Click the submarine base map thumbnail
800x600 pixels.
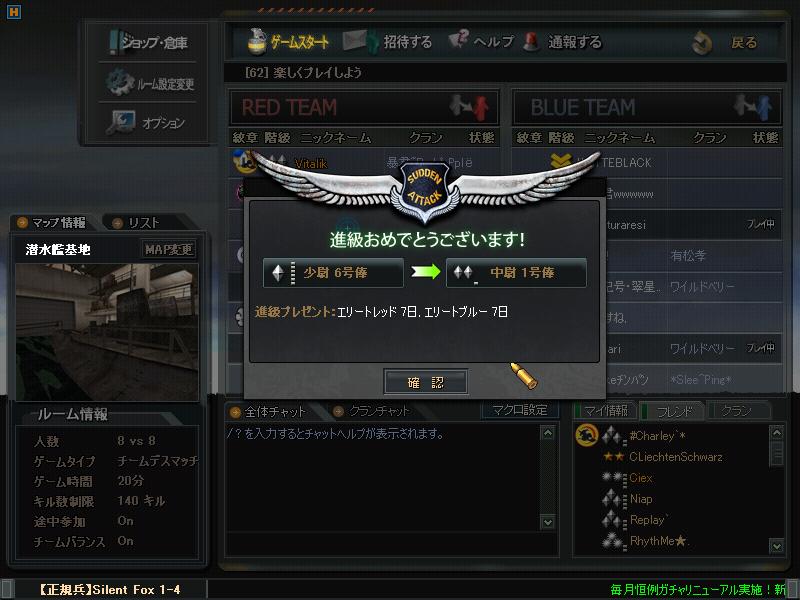107,331
